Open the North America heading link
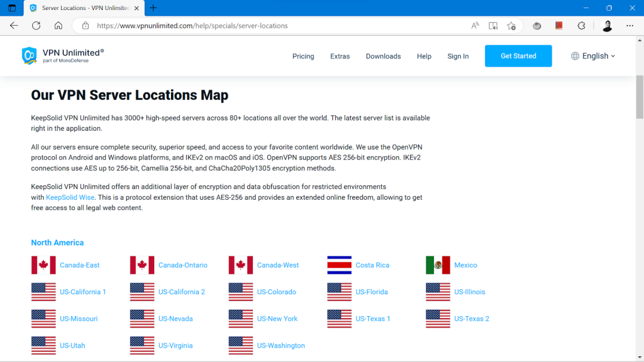Viewport: 644px width, 362px height. (x=57, y=243)
